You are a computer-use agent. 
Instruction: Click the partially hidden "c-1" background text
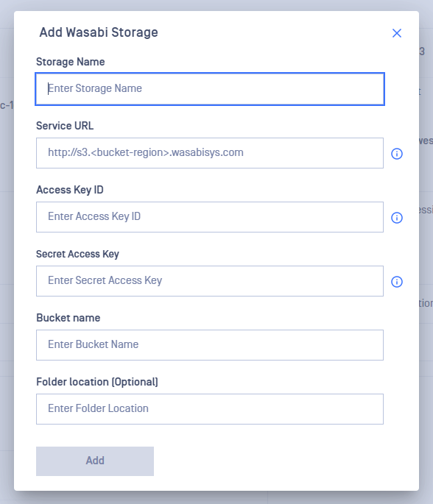7,105
